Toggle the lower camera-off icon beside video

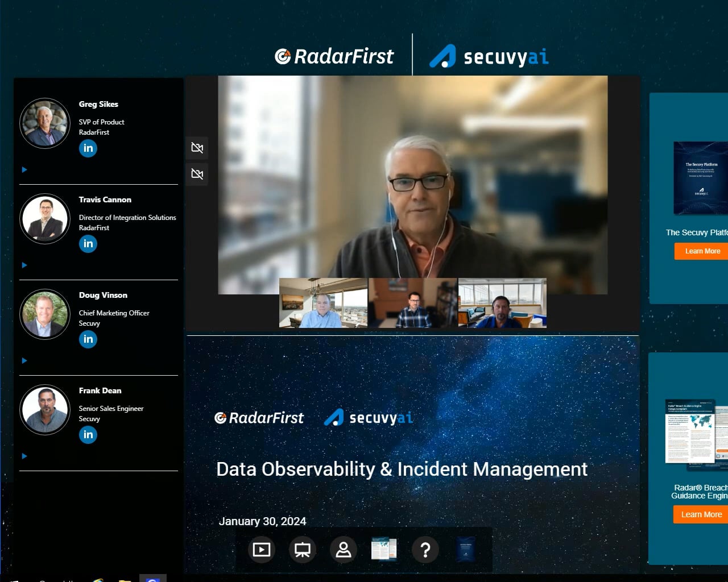click(x=197, y=174)
